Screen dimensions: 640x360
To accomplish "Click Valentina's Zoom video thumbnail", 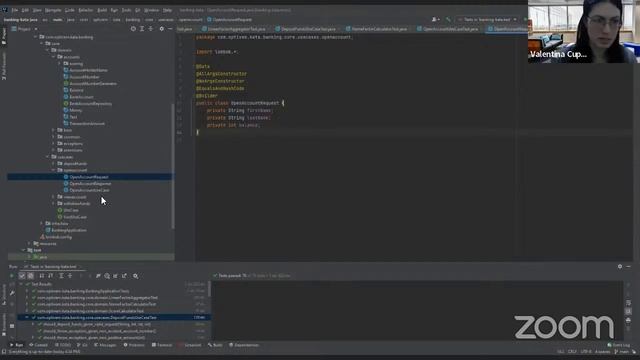I will click(584, 31).
